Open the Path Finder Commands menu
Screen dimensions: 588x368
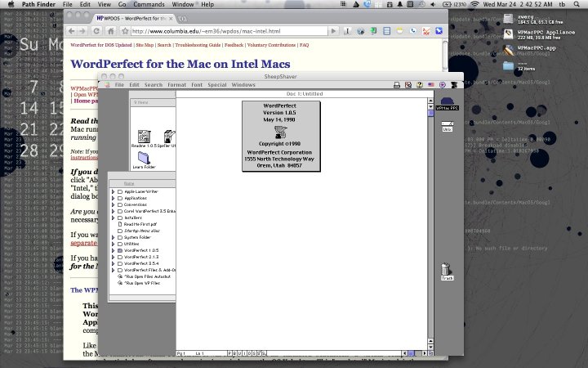pos(149,4)
